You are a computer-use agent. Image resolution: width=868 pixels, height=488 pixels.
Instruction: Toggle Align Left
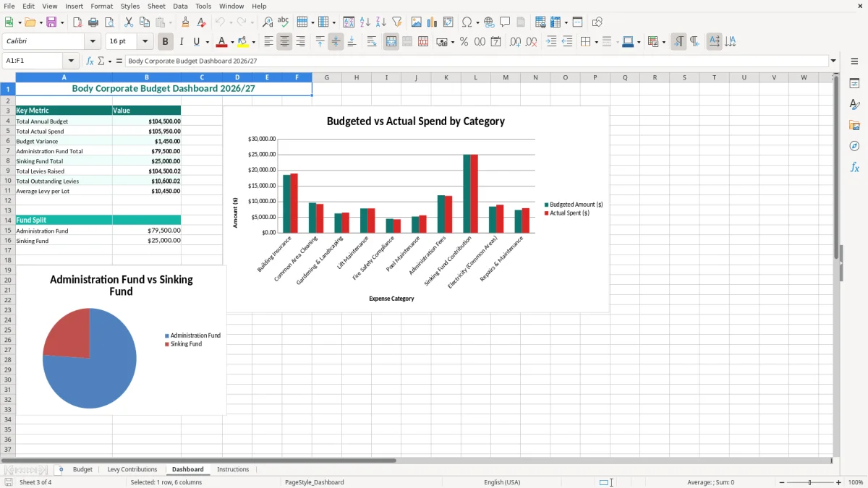(x=268, y=42)
